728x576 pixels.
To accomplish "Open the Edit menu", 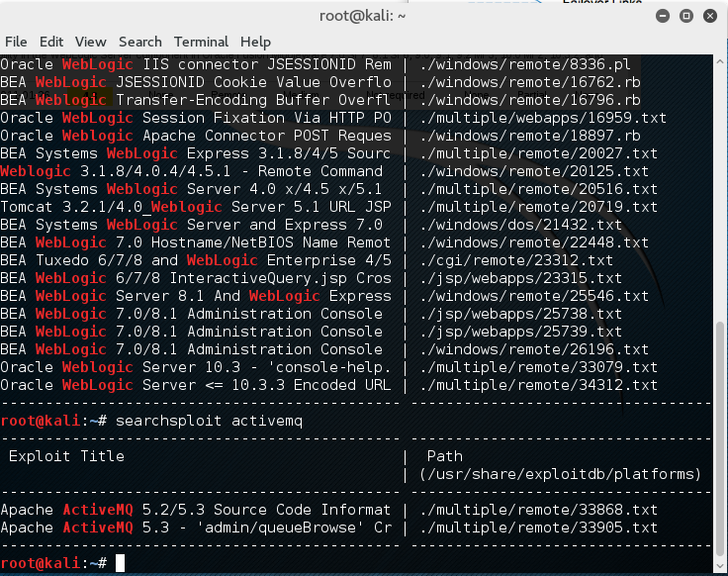I will [x=51, y=42].
